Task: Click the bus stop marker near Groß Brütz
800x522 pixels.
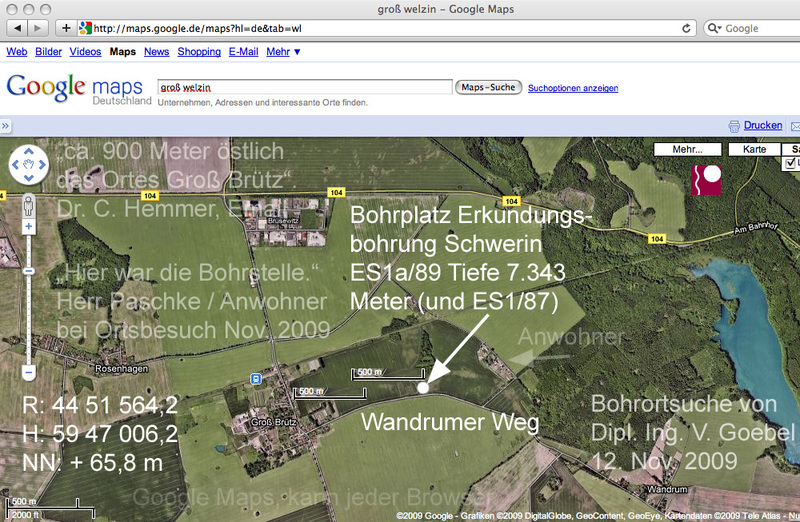Action: tap(257, 379)
